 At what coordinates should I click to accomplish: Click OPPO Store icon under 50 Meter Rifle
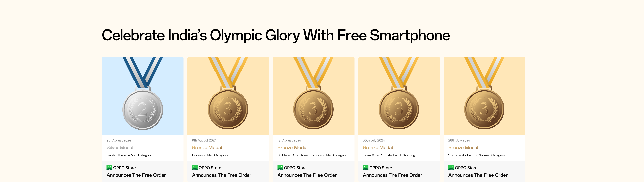pos(280,167)
